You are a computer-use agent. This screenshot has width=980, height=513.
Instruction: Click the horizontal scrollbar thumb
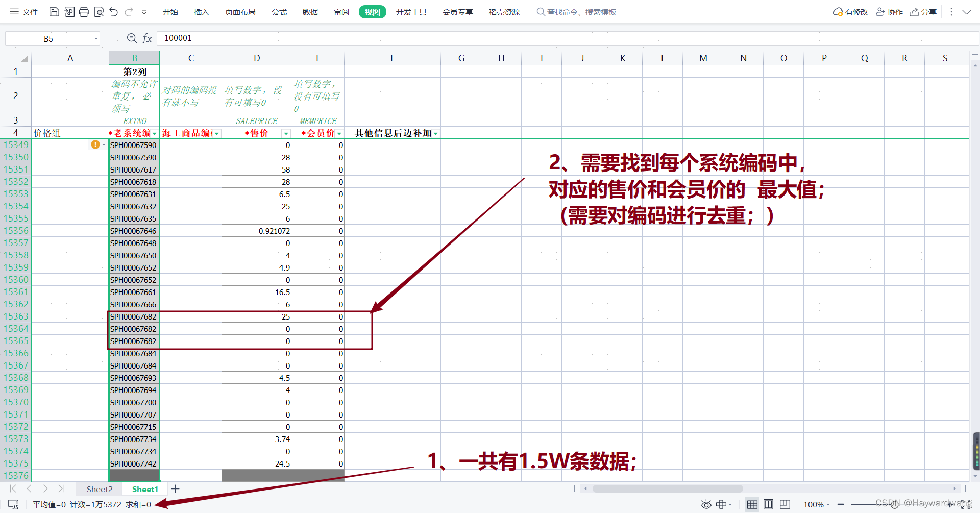(x=668, y=489)
